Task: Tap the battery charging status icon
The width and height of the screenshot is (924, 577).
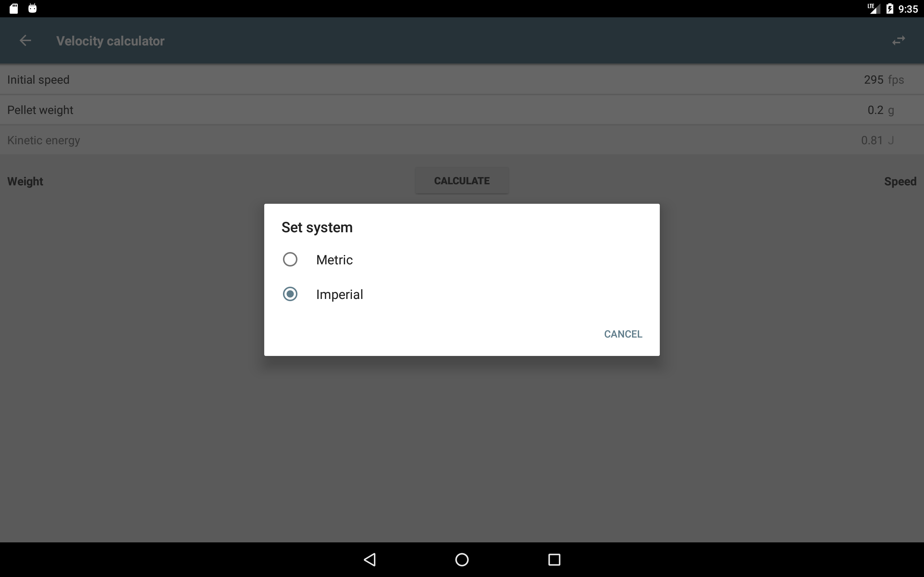Action: click(x=890, y=8)
